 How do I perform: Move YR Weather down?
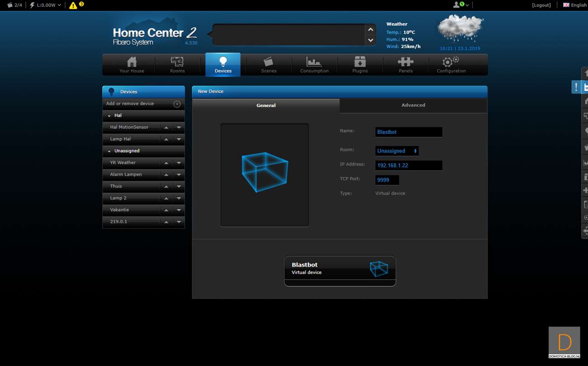click(179, 163)
